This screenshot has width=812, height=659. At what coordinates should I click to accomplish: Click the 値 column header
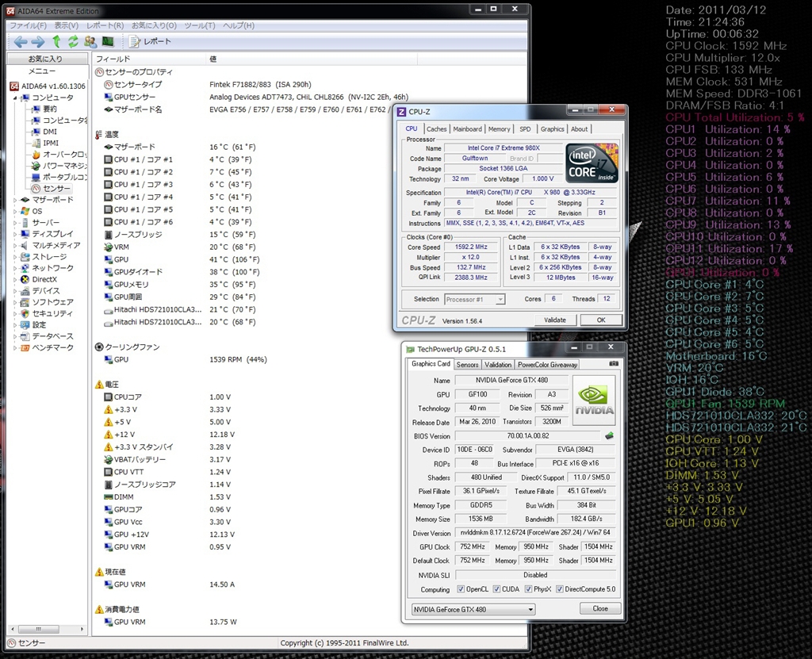pyautogui.click(x=311, y=59)
